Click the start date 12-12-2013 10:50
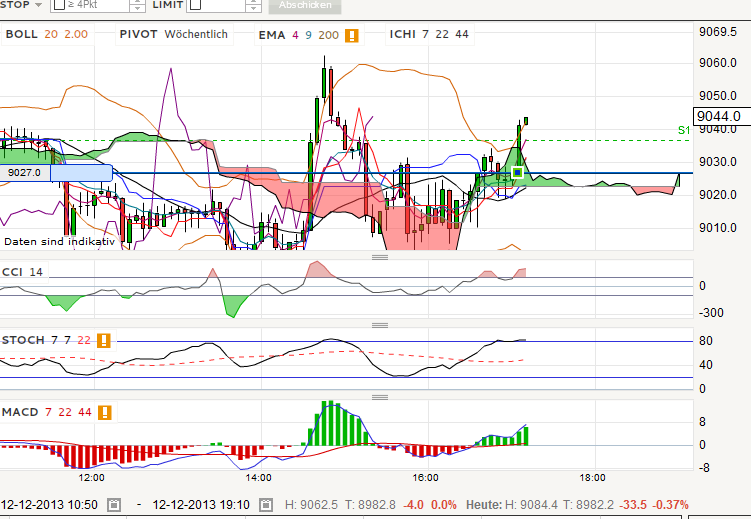Viewport: 751px width, 519px height. pos(49,505)
